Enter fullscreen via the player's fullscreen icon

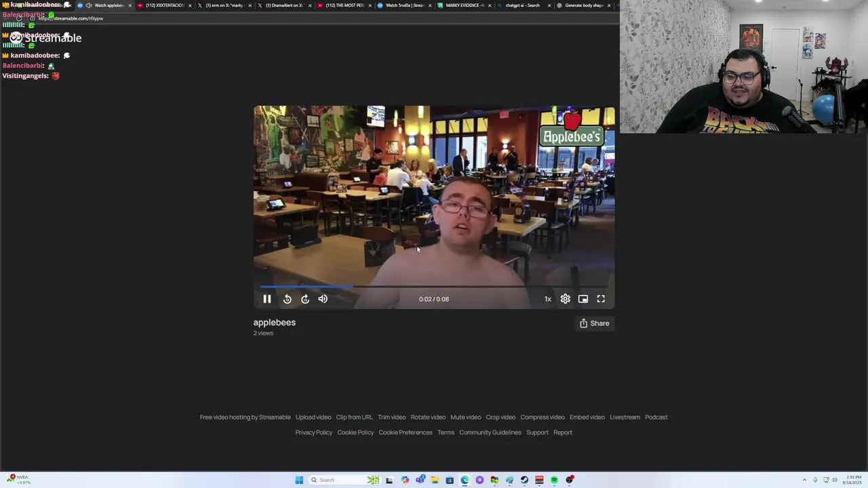pos(601,299)
